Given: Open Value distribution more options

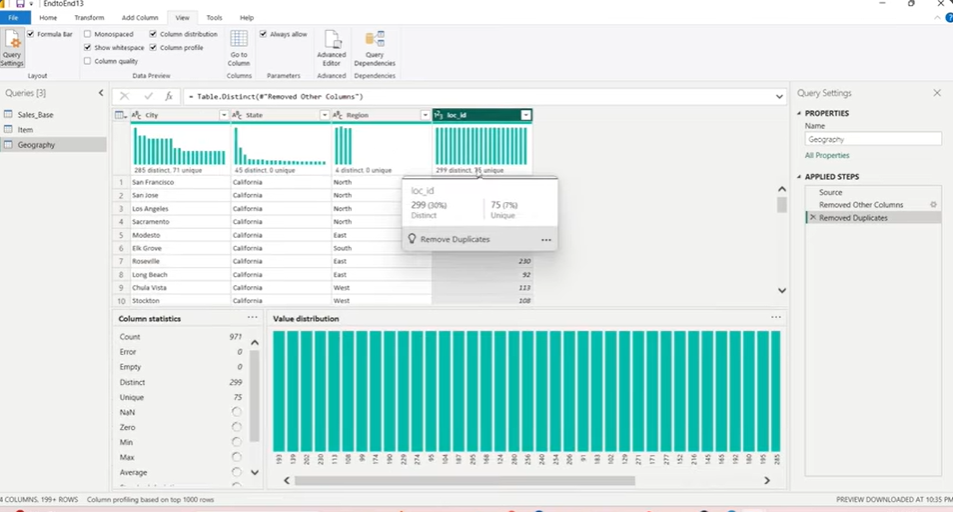Looking at the screenshot, I should coord(776,317).
